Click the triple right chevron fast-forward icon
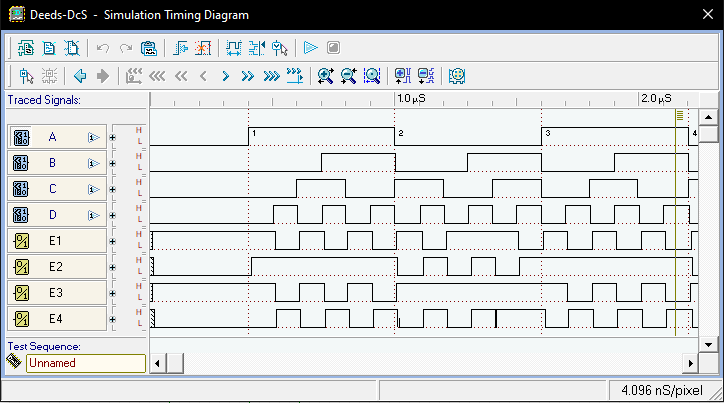 tap(270, 75)
